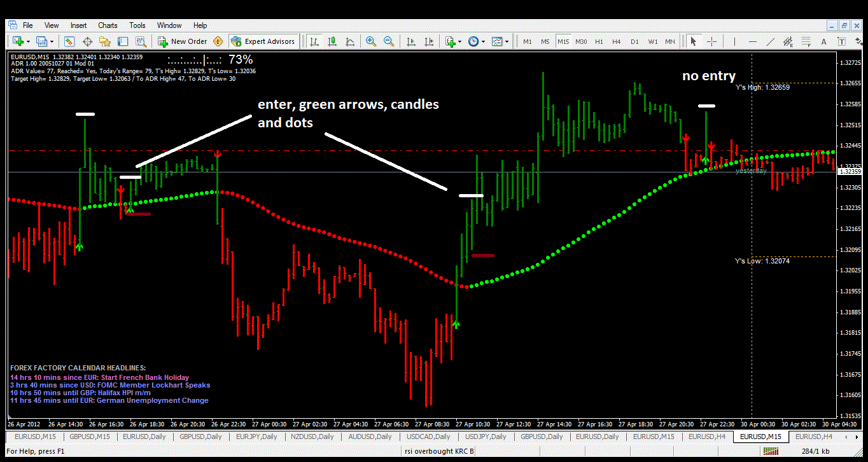The image size is (868, 462).
Task: Open the Templates dropdown arrow
Action: coord(507,41)
